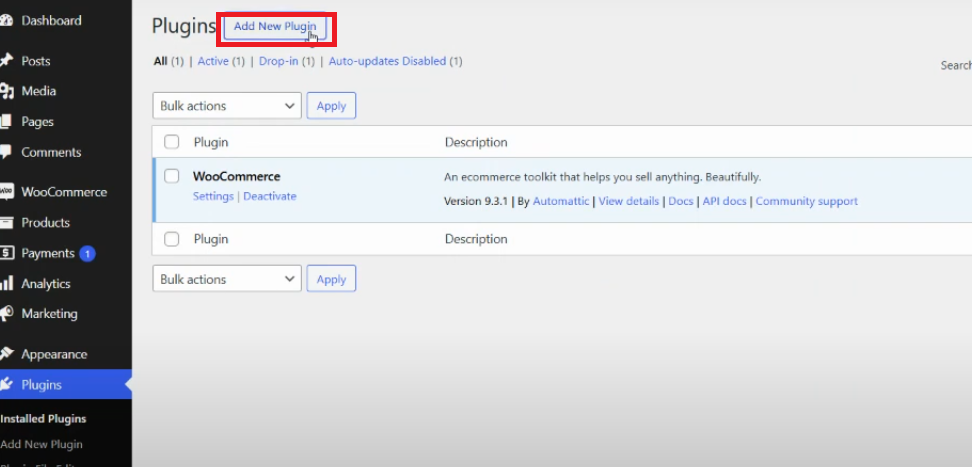Click the Appearance paintbrush icon
This screenshot has height=467, width=972.
(x=6, y=354)
